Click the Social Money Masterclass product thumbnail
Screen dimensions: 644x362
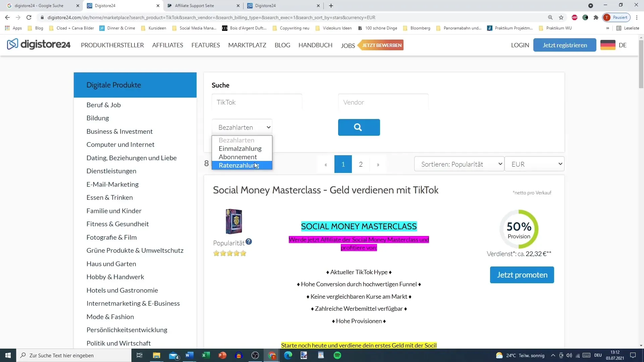pos(234,221)
